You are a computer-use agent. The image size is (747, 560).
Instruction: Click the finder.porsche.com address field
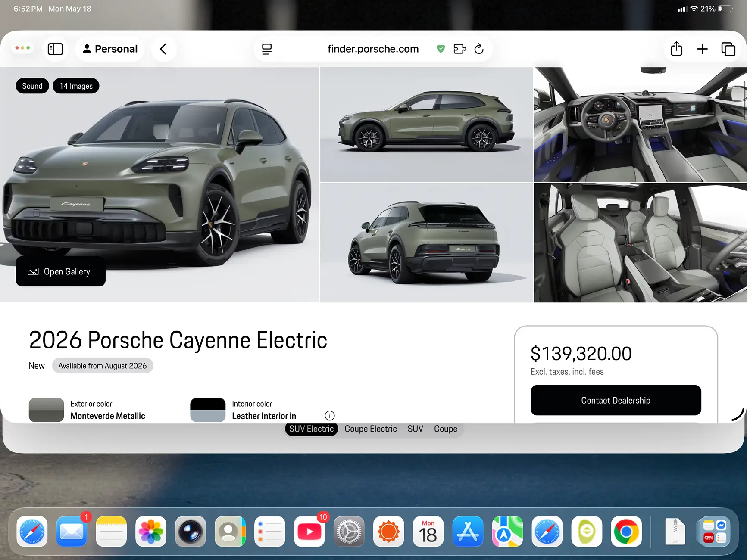(x=373, y=49)
